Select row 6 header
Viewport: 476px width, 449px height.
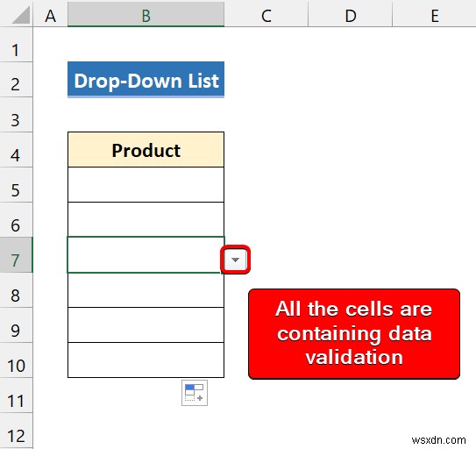(16, 220)
